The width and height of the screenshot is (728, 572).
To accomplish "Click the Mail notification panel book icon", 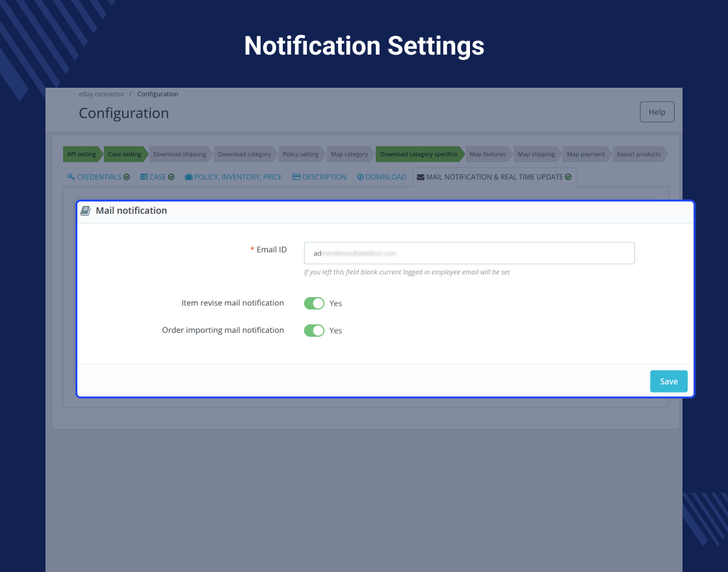I will [x=85, y=211].
